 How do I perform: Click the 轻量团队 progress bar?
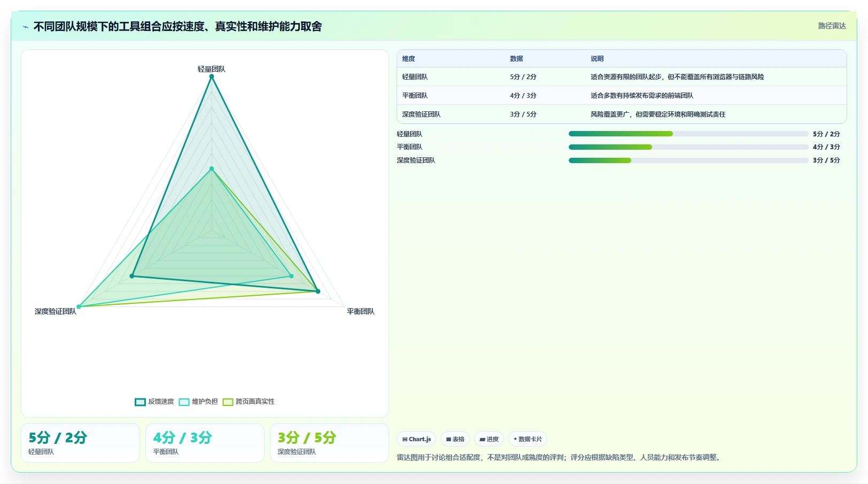(688, 134)
